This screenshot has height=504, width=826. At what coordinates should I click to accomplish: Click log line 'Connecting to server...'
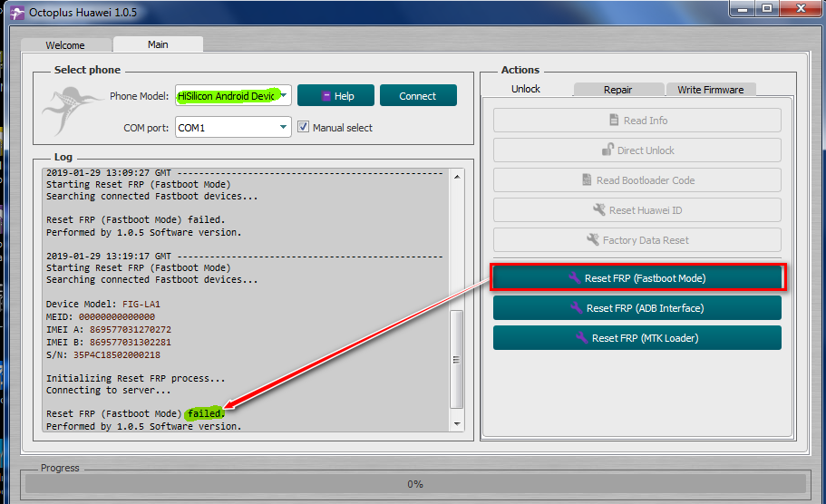(109, 391)
